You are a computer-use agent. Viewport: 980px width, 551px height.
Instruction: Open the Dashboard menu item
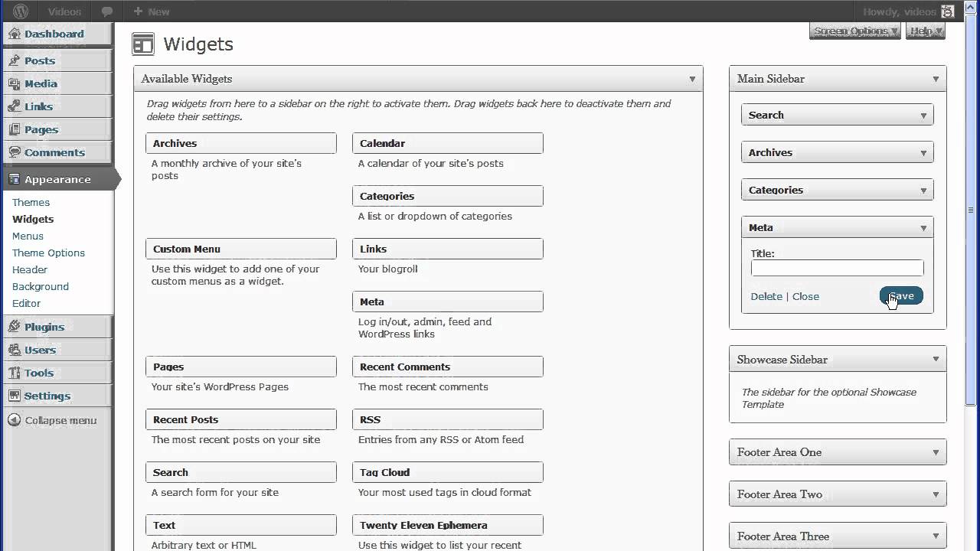(57, 34)
